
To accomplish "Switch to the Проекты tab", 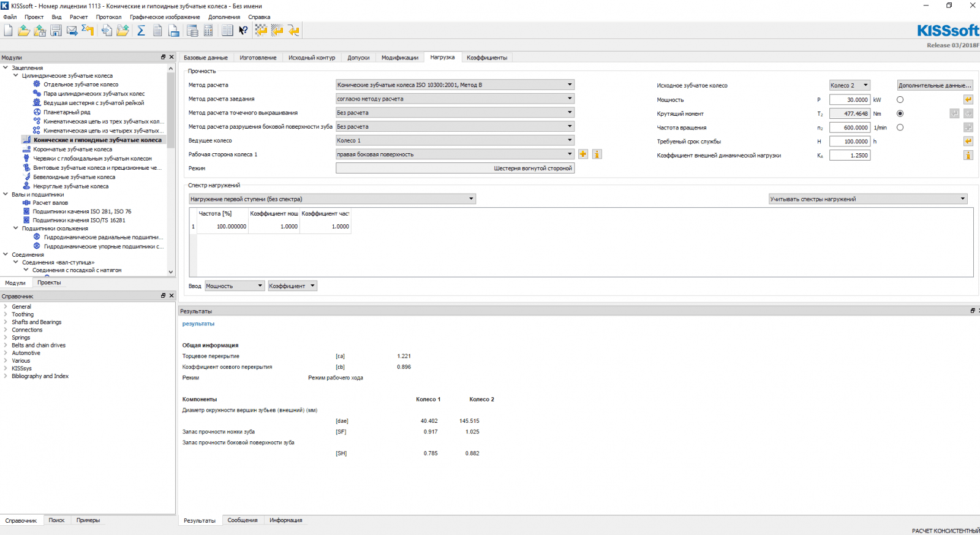I will 49,283.
